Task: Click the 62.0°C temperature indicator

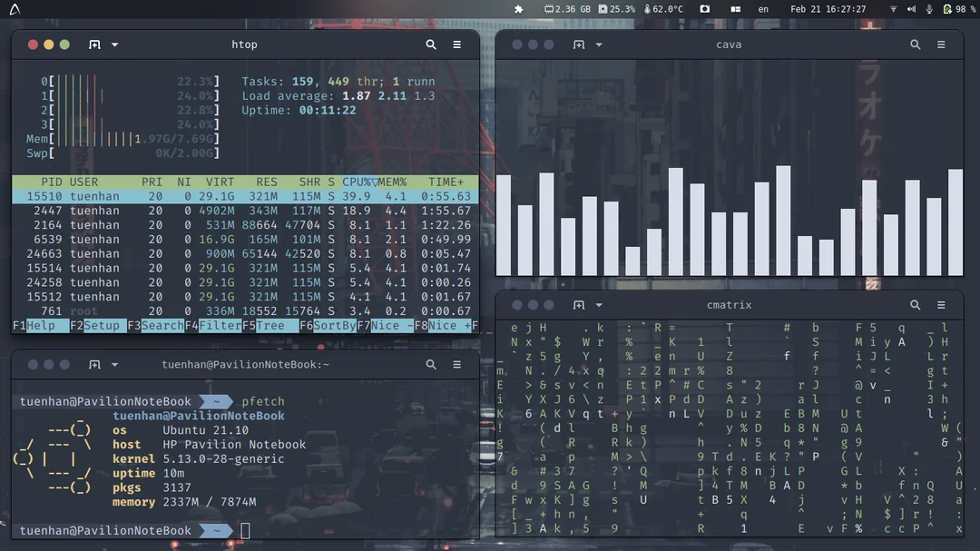Action: (x=663, y=9)
